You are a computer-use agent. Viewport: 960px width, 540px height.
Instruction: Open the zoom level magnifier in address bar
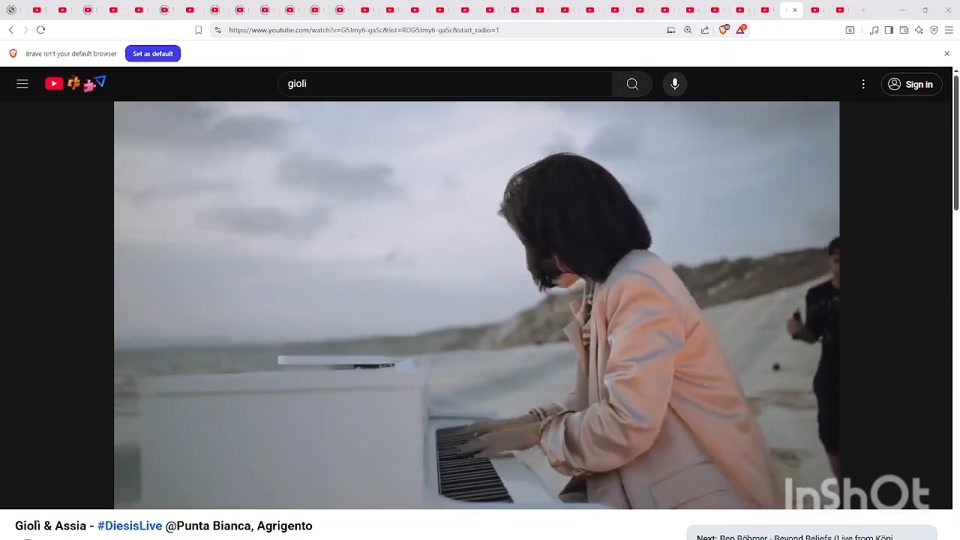pyautogui.click(x=688, y=30)
